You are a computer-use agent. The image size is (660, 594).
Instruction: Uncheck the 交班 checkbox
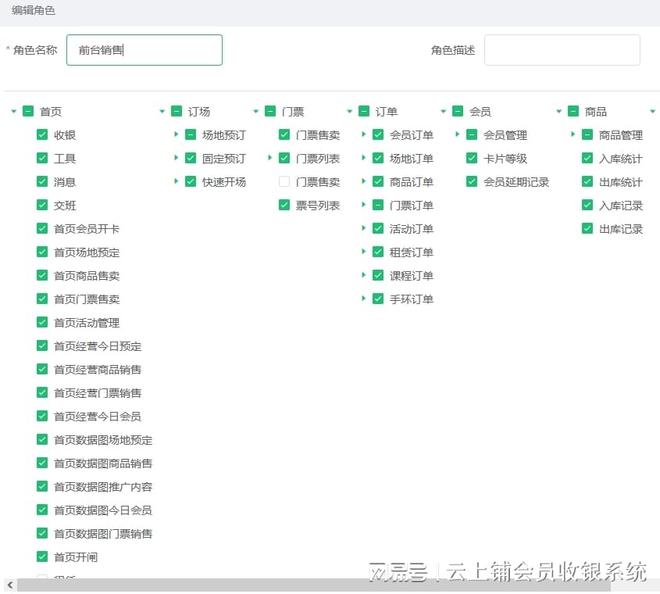(42, 205)
